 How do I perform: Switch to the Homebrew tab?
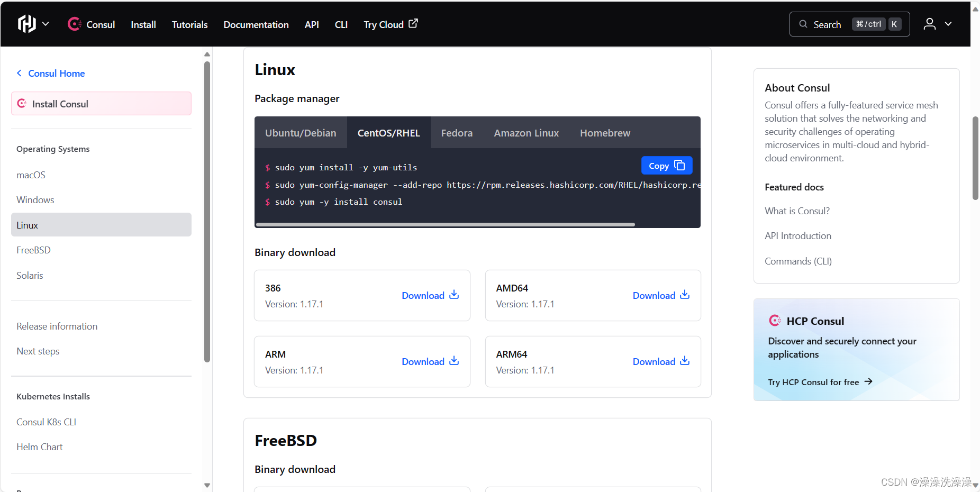[x=605, y=133]
